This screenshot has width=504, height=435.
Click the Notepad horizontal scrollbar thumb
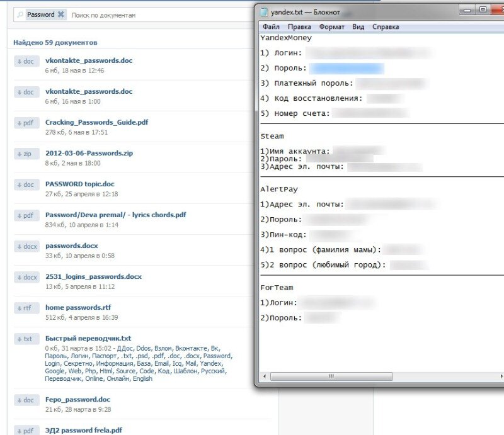click(x=331, y=376)
